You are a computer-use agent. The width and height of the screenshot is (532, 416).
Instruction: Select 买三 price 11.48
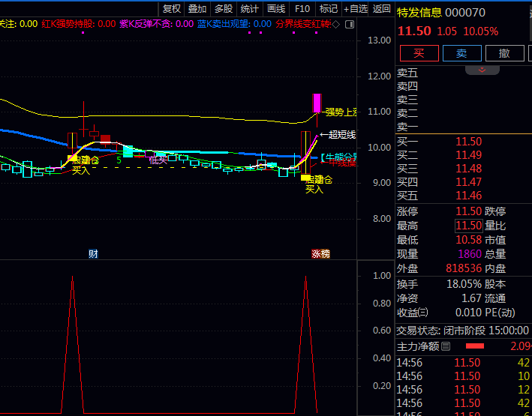pyautogui.click(x=468, y=169)
